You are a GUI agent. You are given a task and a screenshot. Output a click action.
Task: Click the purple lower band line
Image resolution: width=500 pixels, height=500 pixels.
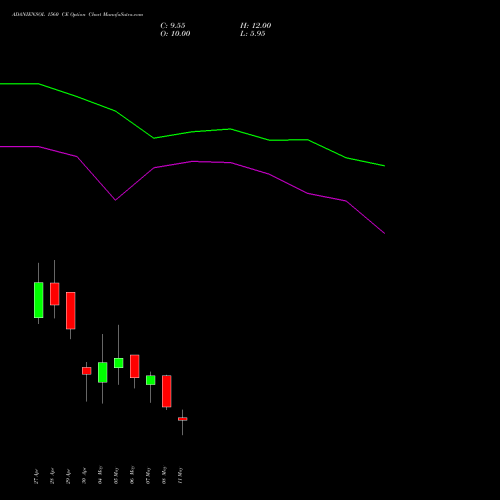click(192, 162)
